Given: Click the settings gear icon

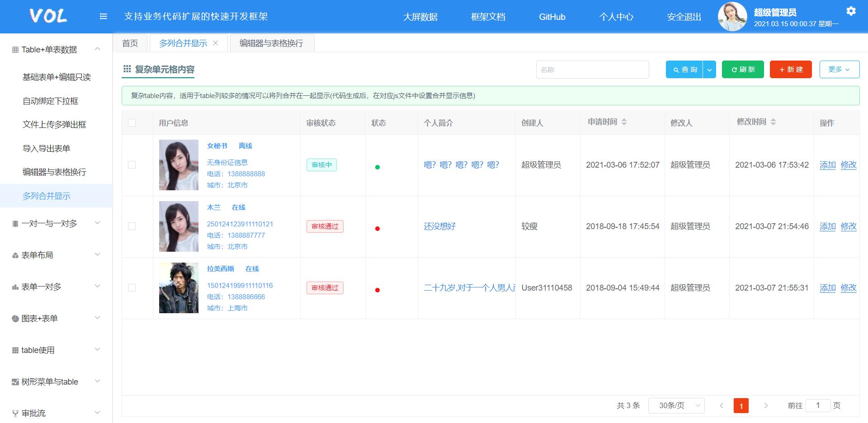Looking at the screenshot, I should [852, 12].
